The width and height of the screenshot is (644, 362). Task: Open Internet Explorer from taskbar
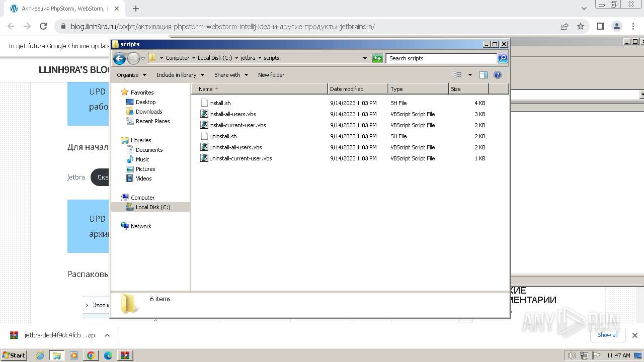point(40,355)
